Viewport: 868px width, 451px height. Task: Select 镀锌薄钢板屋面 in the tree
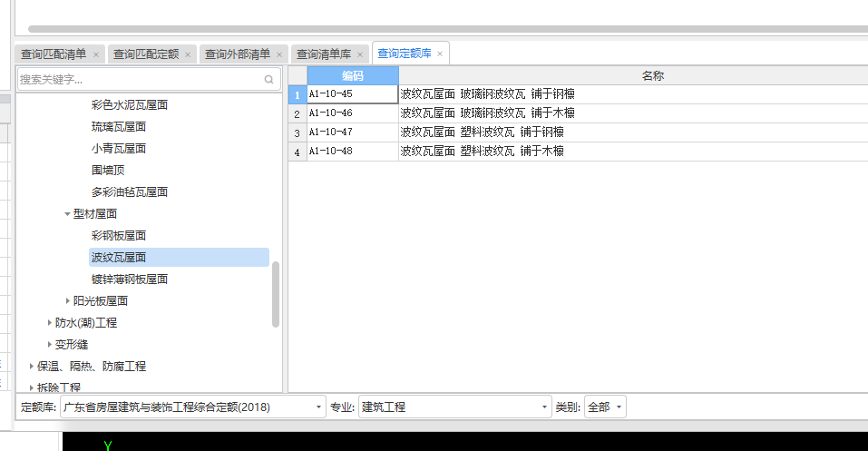pyautogui.click(x=130, y=279)
